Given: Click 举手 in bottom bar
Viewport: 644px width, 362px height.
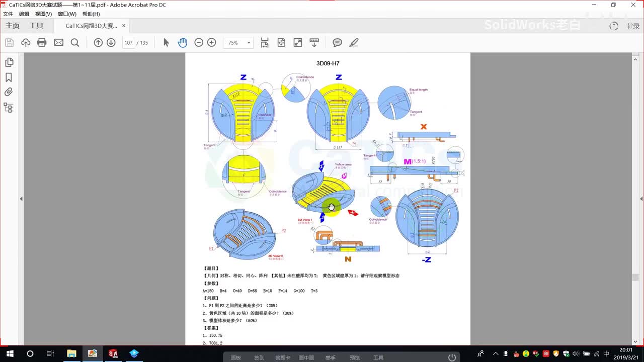Looking at the screenshot, I should click(330, 357).
